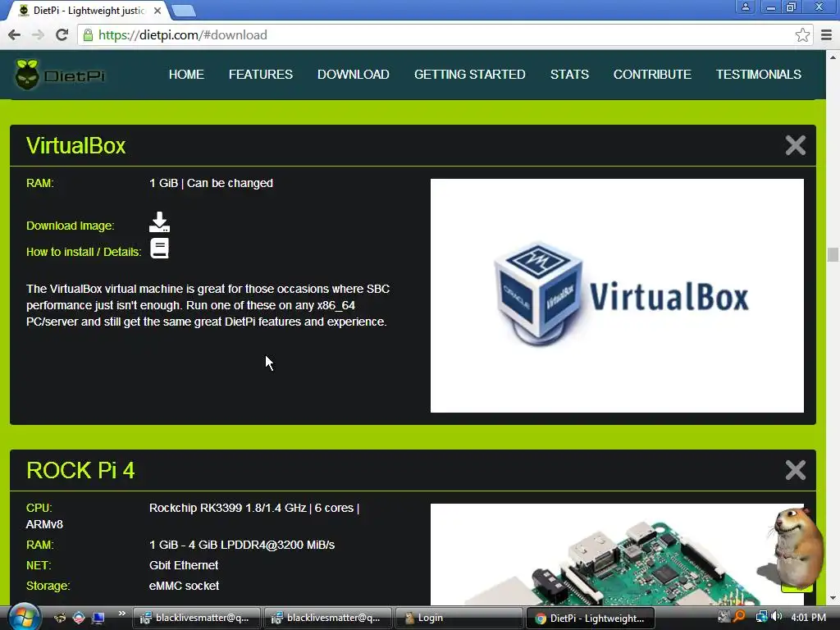Click the Chrome user profile icon

pos(745,7)
